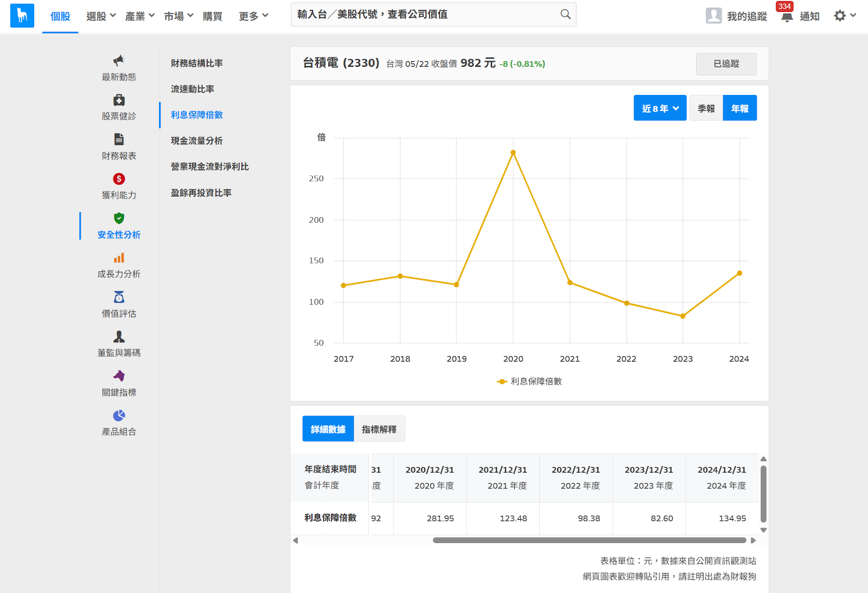Click the 台積電 (2330) stock title
The width and height of the screenshot is (868, 593).
pos(341,63)
